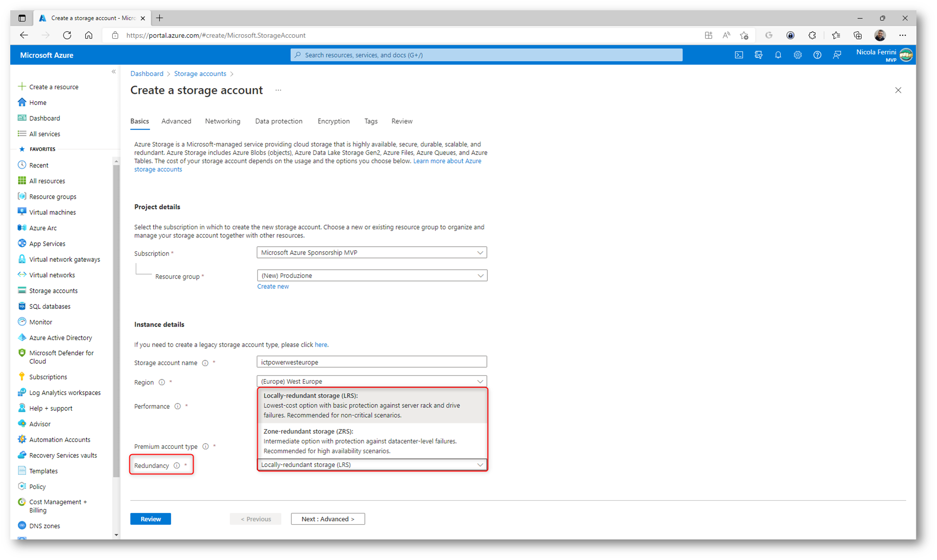
Task: Open the ellipsis menu beside page title
Action: pos(278,90)
